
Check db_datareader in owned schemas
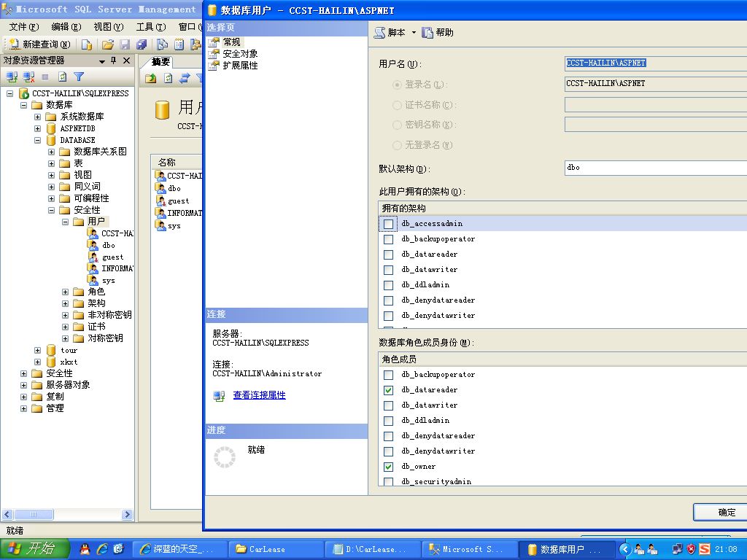[388, 254]
